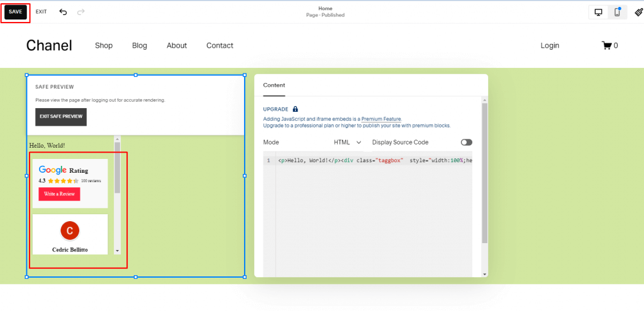Toggle Display Source Code switch
644x311 pixels.
(466, 143)
